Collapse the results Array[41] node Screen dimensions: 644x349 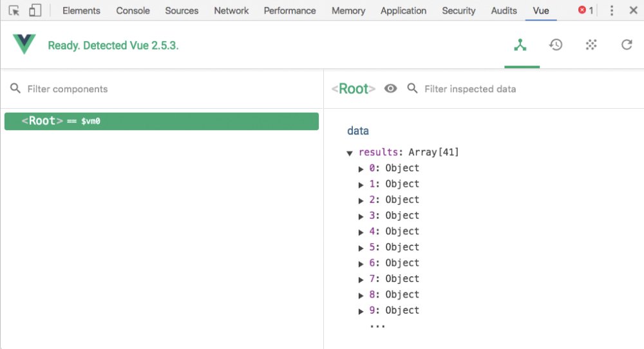(x=350, y=153)
